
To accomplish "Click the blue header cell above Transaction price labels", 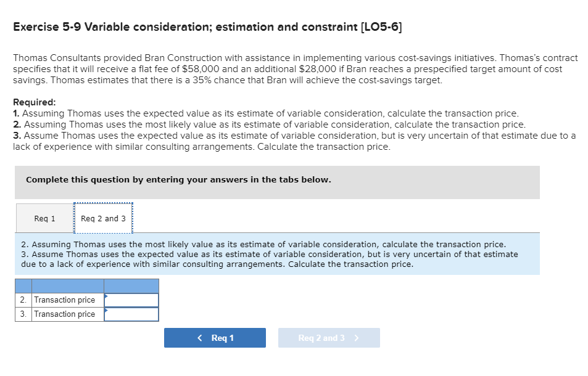I will (69, 285).
